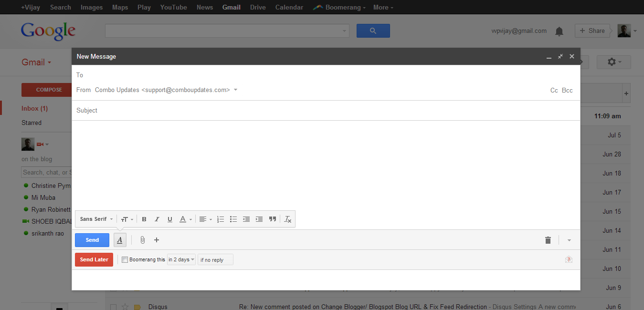The image size is (644, 310).
Task: Open the search options dropdown arrow
Action: coord(345,31)
